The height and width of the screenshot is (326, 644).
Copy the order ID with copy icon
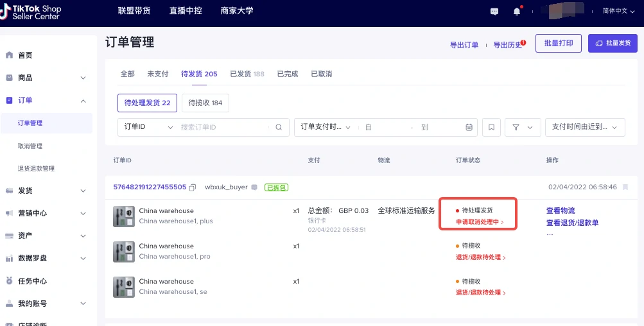tap(193, 187)
